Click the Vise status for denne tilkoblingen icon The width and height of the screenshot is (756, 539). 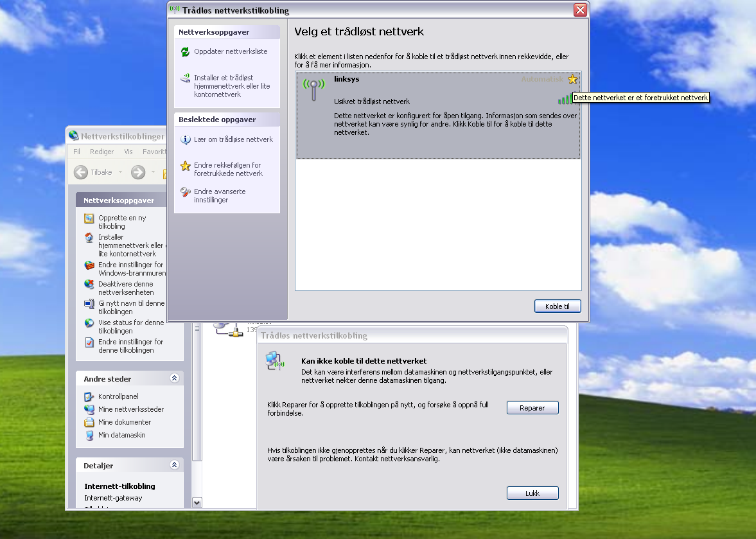point(89,323)
